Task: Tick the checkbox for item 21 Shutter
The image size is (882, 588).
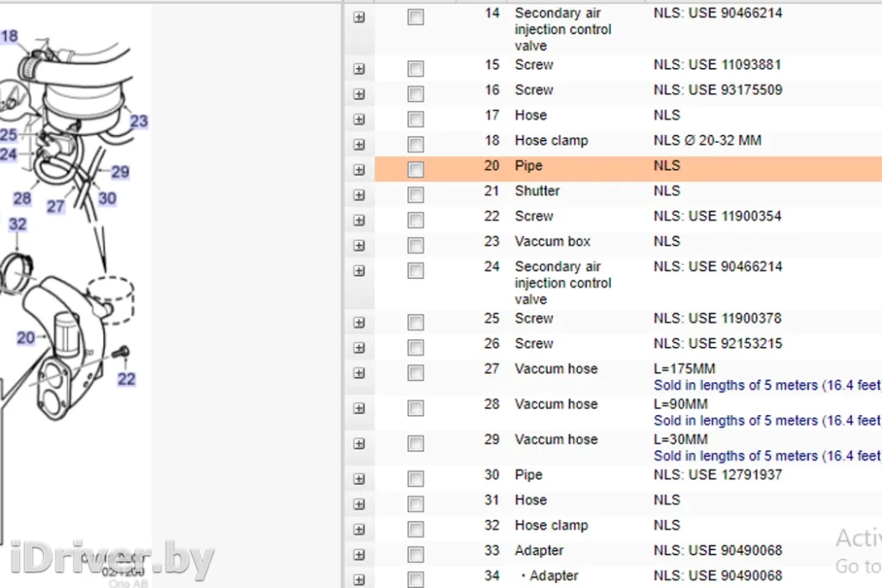Action: [x=415, y=195]
